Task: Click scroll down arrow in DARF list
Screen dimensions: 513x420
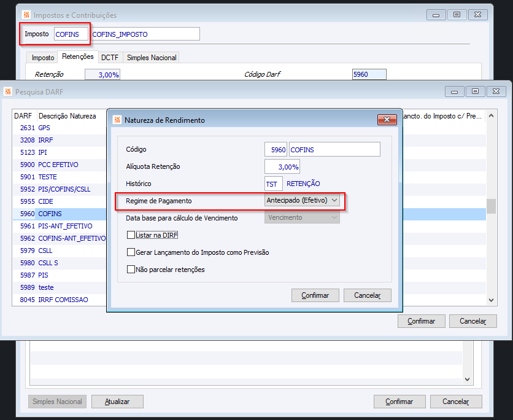Action: (491, 300)
